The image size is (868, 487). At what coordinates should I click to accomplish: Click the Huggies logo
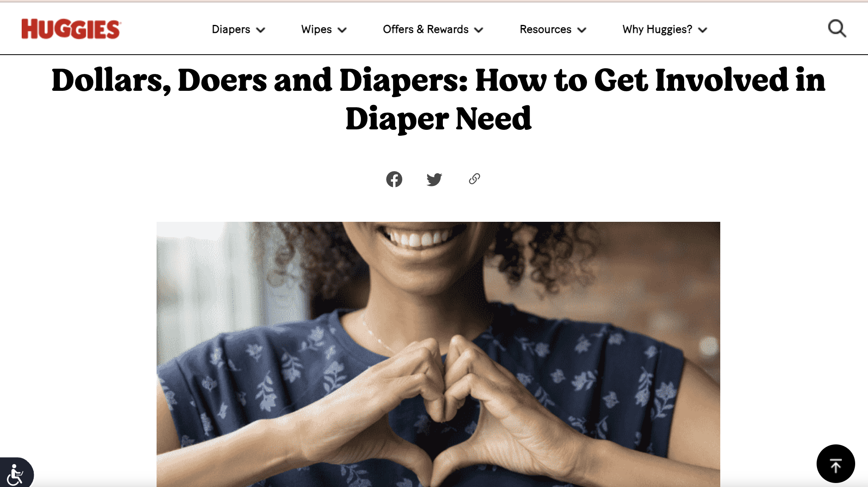click(x=71, y=29)
